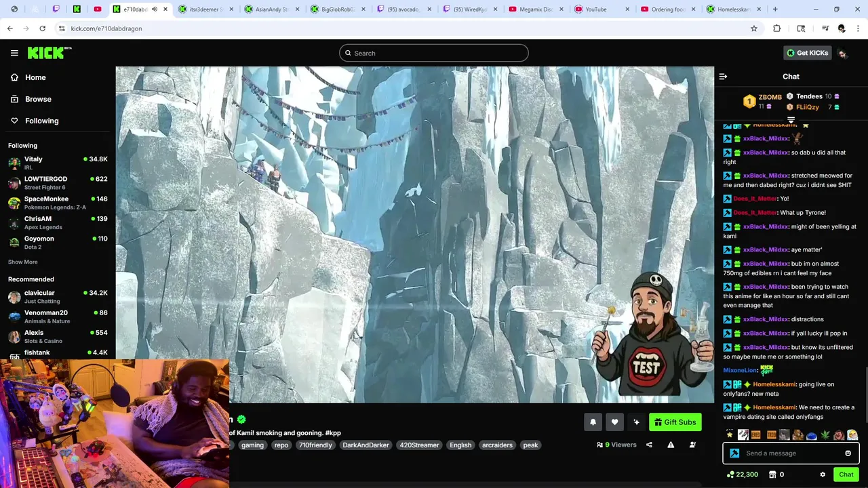Image resolution: width=868 pixels, height=488 pixels.
Task: Click the Get KICKs button
Action: tap(807, 53)
